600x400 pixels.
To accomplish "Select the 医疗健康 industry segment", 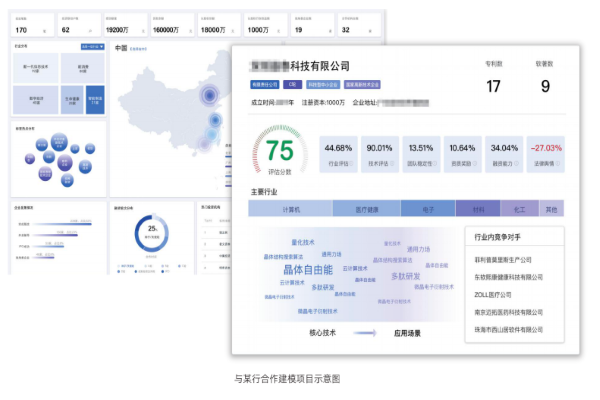I will click(x=366, y=209).
